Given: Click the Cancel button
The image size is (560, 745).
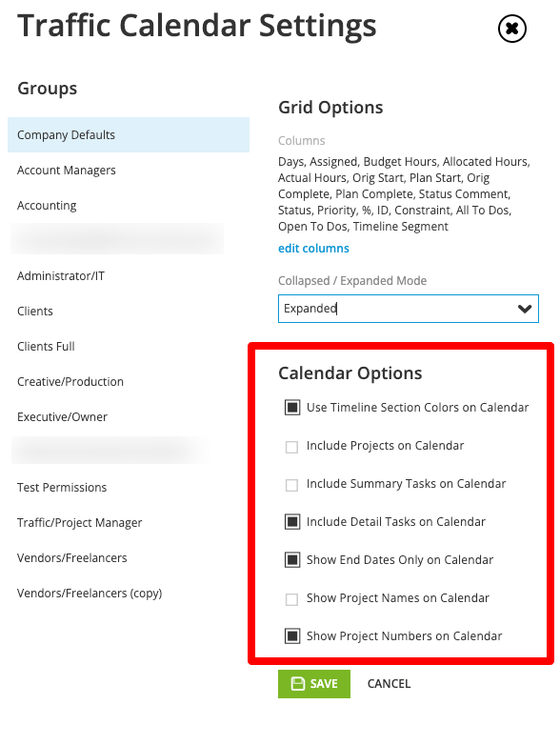Looking at the screenshot, I should coord(389,684).
